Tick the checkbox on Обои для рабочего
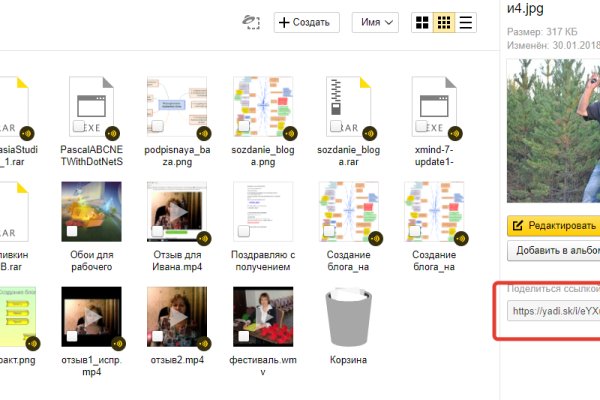This screenshot has height=400, width=600. pyautogui.click(x=73, y=231)
